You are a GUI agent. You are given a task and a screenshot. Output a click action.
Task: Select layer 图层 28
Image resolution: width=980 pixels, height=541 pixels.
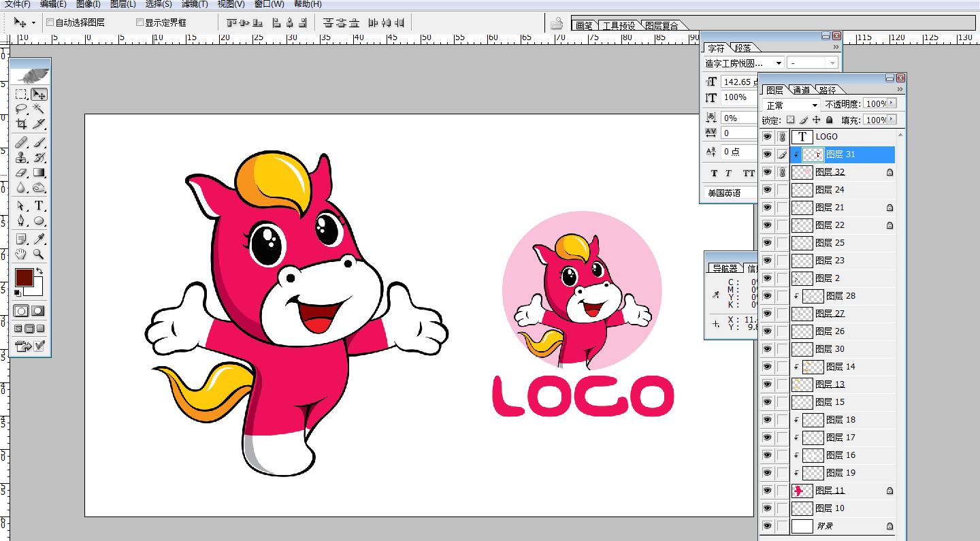[x=843, y=296]
